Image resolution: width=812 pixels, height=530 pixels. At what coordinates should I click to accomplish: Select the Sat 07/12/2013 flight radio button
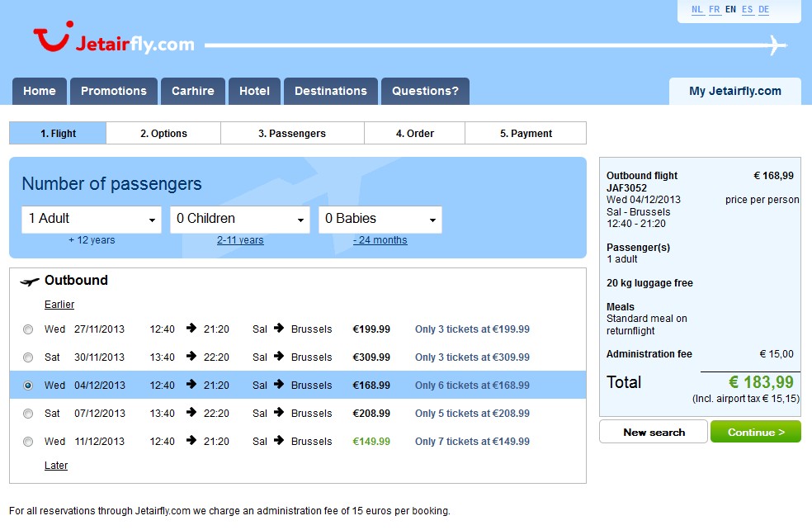(x=28, y=414)
